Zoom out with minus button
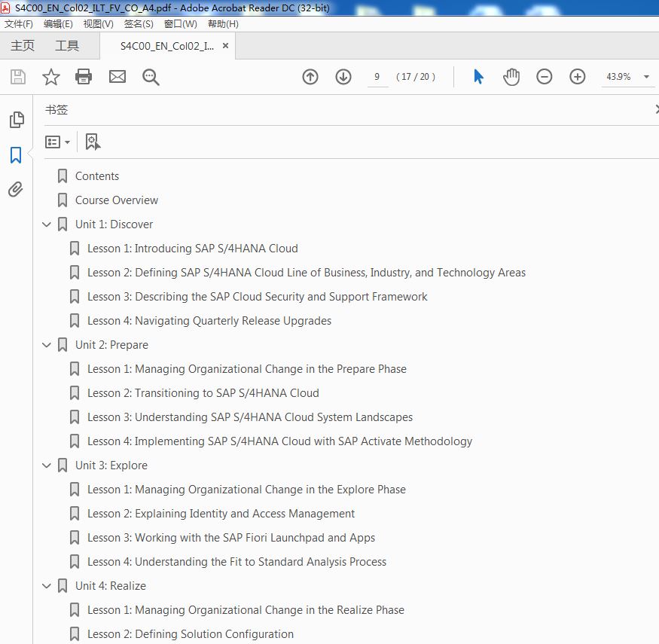 (545, 77)
